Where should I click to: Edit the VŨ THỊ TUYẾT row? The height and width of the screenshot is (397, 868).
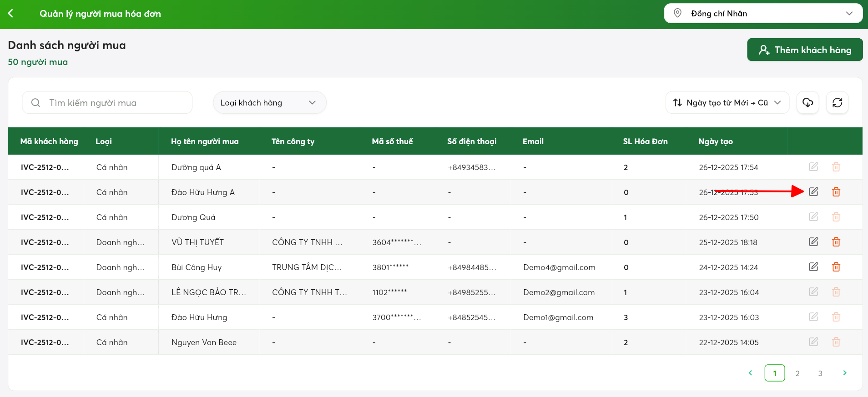point(813,242)
